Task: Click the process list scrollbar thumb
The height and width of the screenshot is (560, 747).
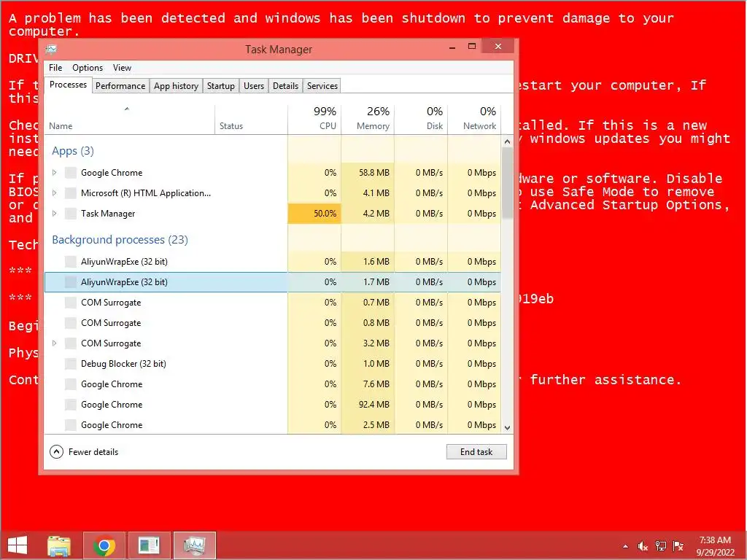Action: click(x=508, y=183)
